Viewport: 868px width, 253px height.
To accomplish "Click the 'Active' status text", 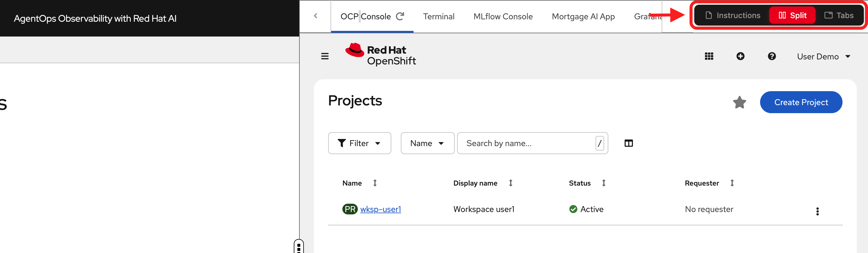I will [592, 209].
